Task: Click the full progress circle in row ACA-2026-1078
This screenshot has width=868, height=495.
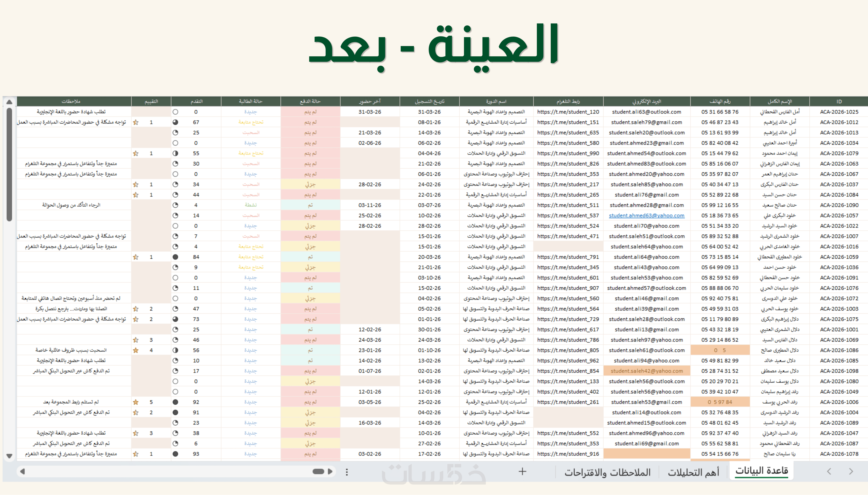Action: tap(175, 454)
